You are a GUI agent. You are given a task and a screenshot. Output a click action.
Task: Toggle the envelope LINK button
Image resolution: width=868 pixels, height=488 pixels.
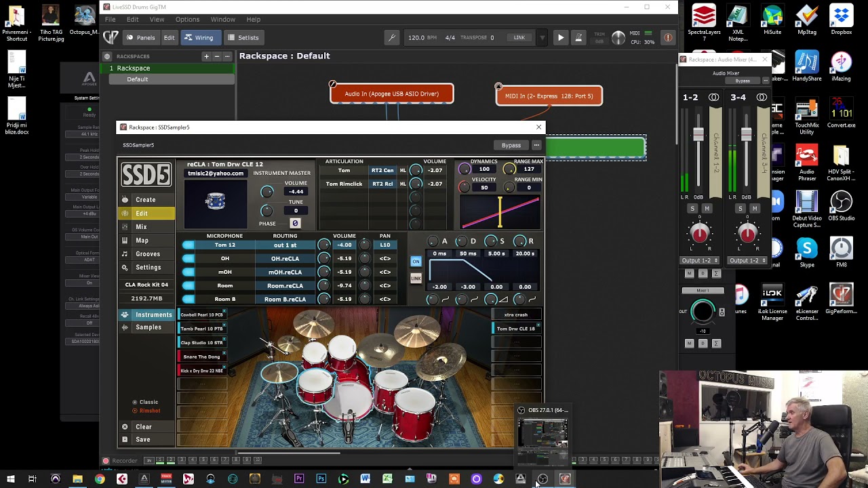tap(416, 278)
